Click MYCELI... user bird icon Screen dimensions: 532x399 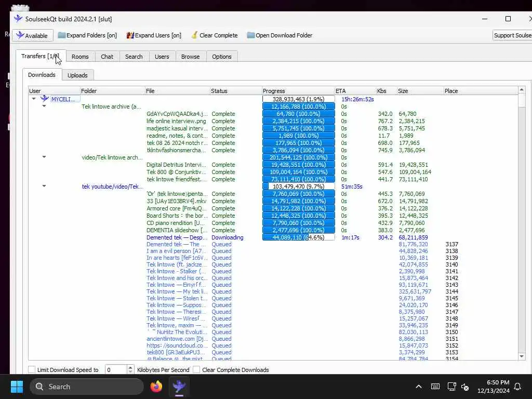coord(45,99)
